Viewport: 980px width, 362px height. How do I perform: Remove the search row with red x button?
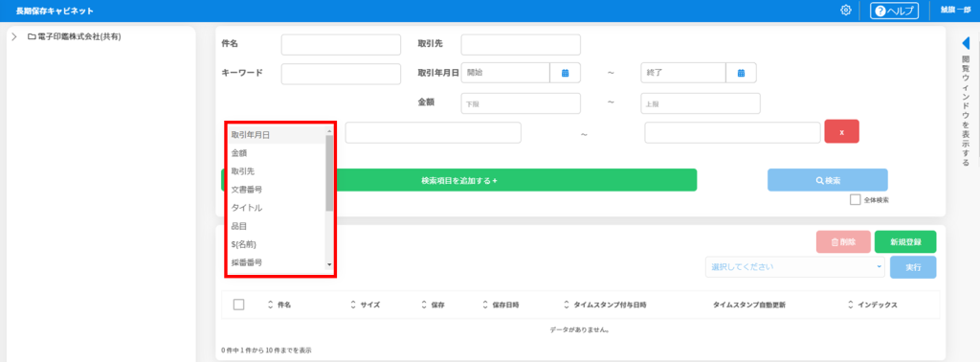[x=842, y=132]
